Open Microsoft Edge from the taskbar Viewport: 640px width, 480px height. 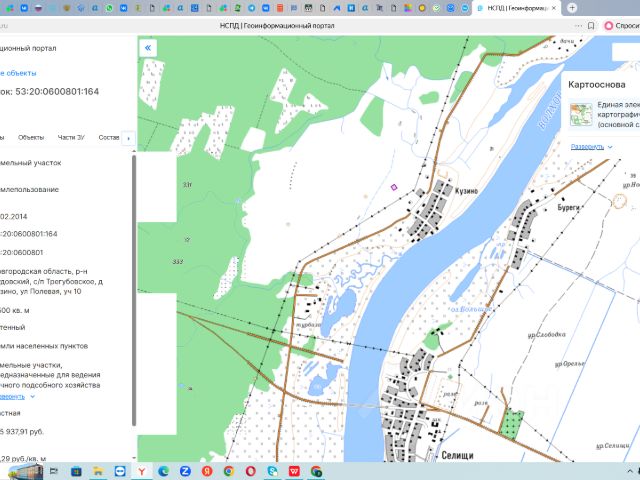point(164,471)
